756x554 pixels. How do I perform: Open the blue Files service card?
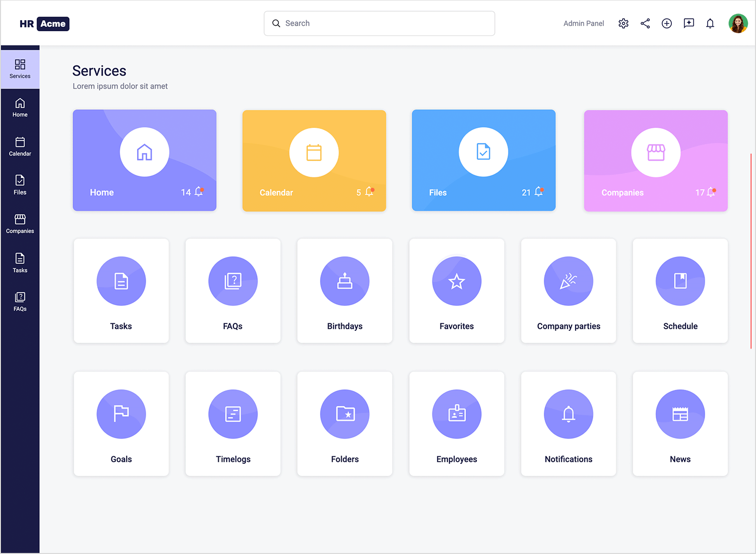pos(484,160)
